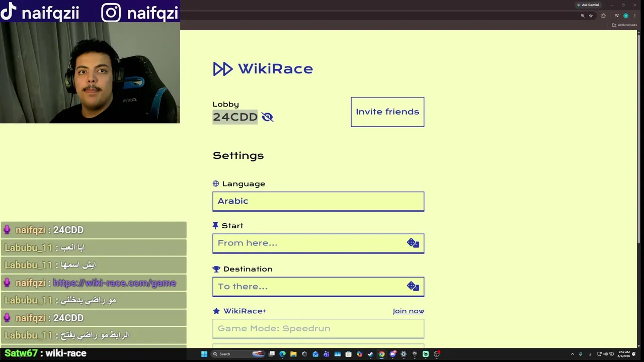Randomize the Start article with the dice icon
The image size is (644, 362).
click(413, 243)
